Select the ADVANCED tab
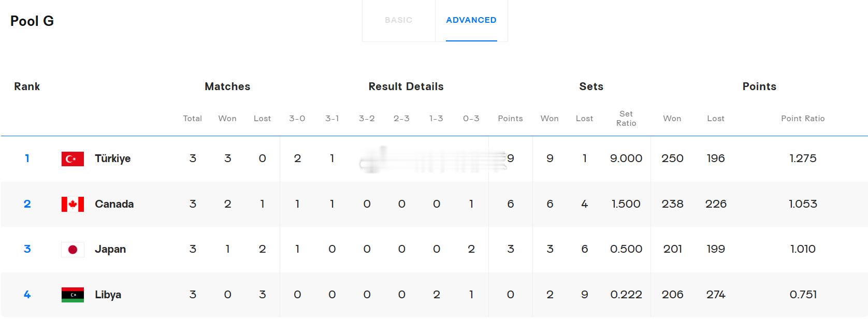This screenshot has height=319, width=868. pyautogui.click(x=471, y=20)
